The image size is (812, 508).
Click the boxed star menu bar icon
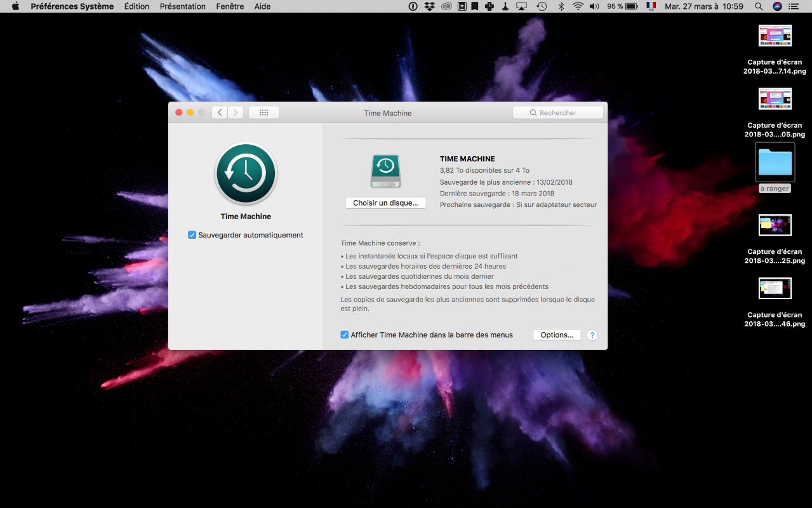click(462, 6)
